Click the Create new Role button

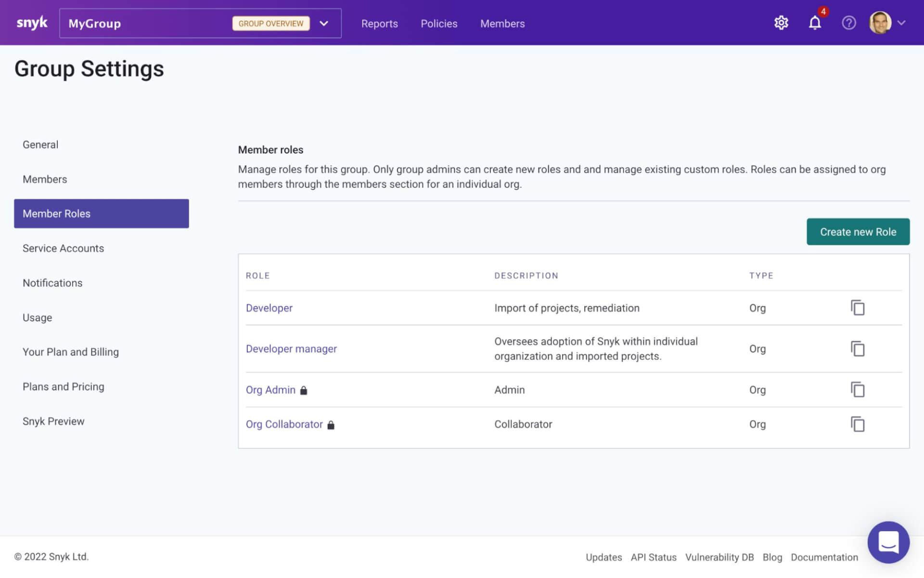[x=858, y=231]
